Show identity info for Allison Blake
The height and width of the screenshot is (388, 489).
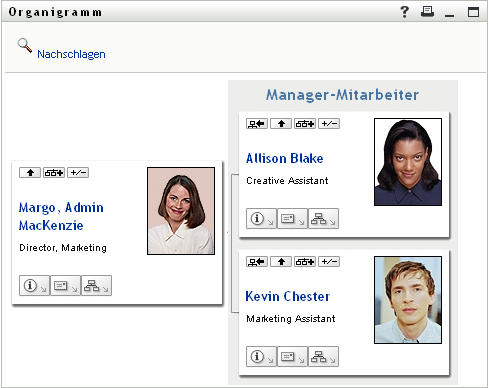coord(261,219)
